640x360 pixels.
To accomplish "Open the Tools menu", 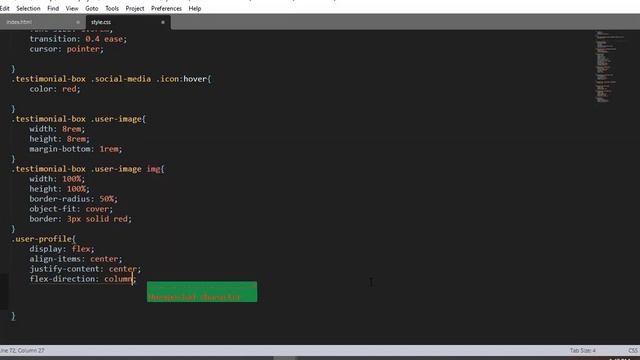I will 112,8.
